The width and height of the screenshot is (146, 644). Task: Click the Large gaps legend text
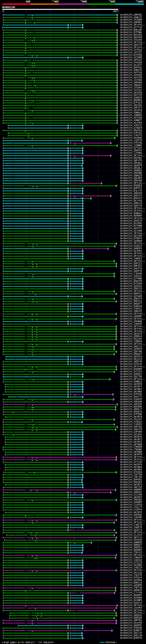click(x=10, y=642)
